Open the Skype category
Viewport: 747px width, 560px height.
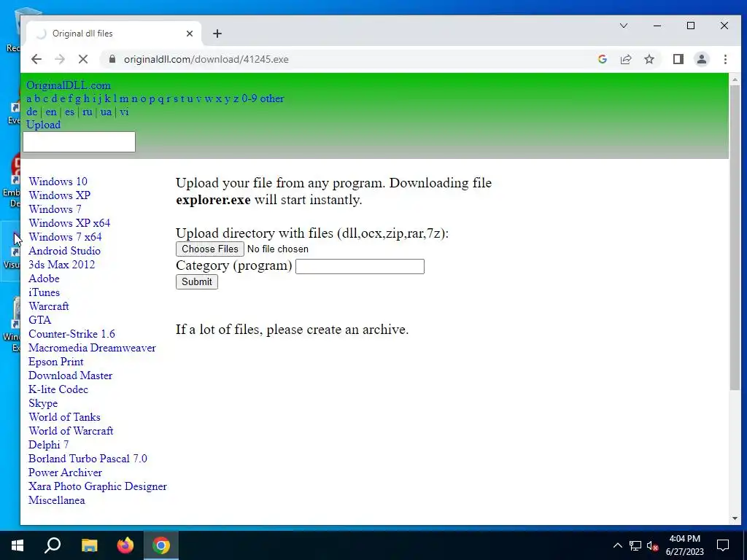pyautogui.click(x=43, y=402)
